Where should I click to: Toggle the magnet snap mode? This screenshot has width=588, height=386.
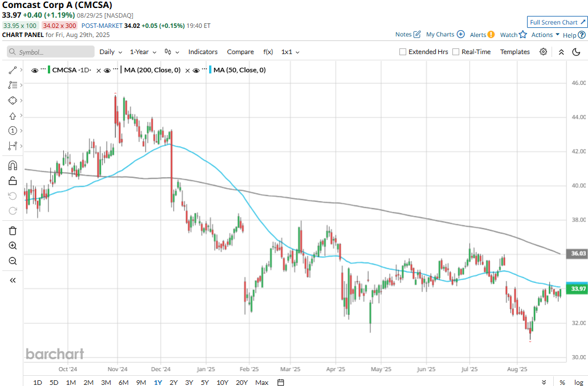(13, 166)
